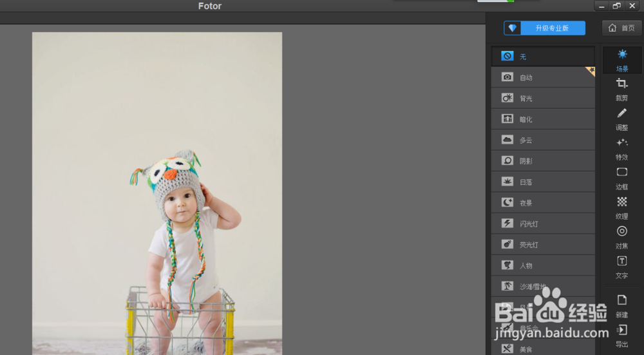
Task: Click the 日落 sunset scene icon
Action: click(507, 181)
